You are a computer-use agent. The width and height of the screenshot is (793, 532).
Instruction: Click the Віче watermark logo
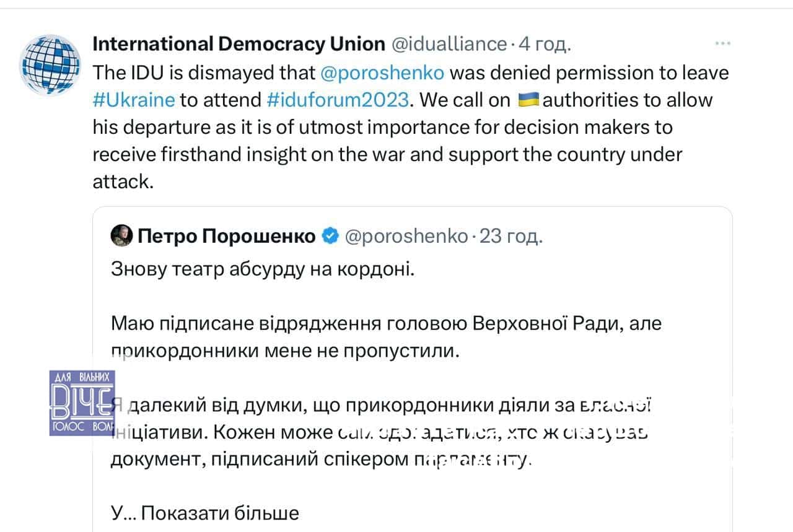[82, 403]
